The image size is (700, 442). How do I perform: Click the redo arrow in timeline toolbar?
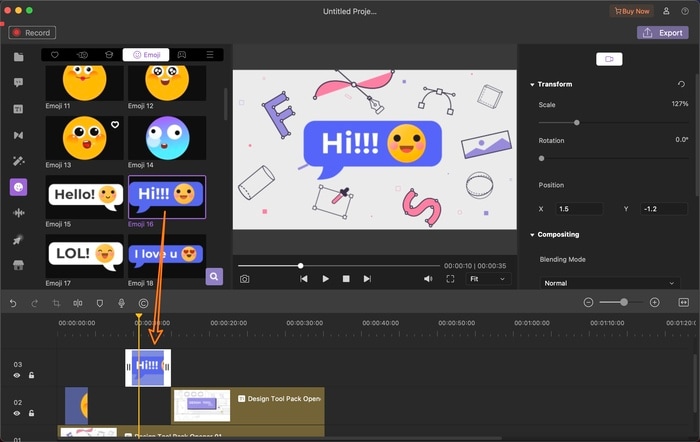click(x=34, y=304)
